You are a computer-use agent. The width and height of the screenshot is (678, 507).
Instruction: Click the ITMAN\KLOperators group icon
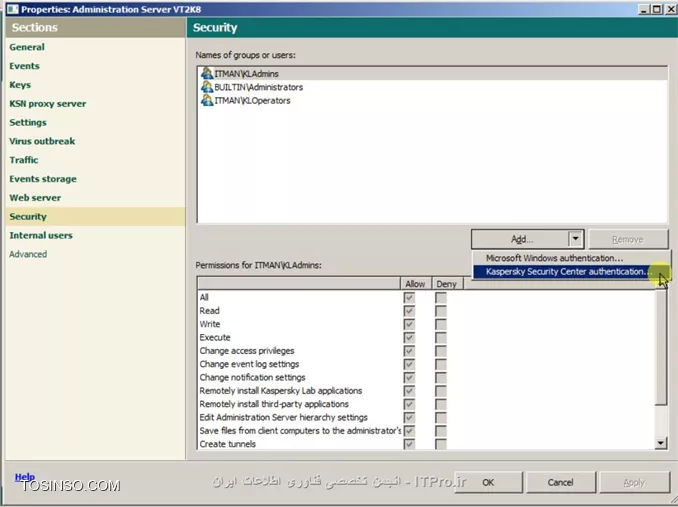point(207,100)
